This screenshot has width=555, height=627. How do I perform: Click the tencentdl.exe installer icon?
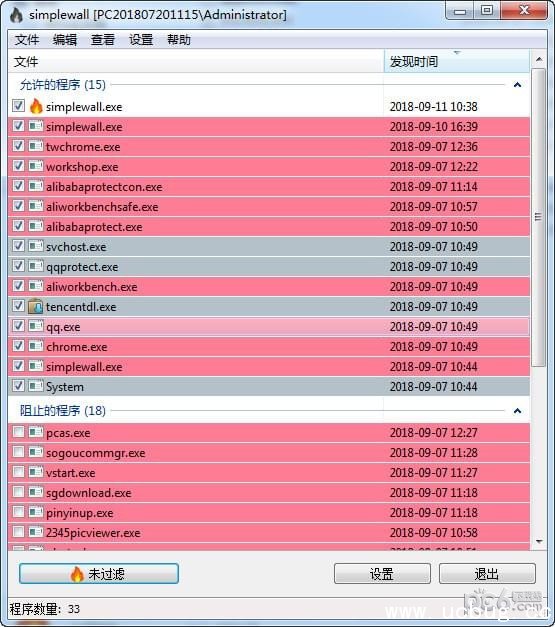36,306
